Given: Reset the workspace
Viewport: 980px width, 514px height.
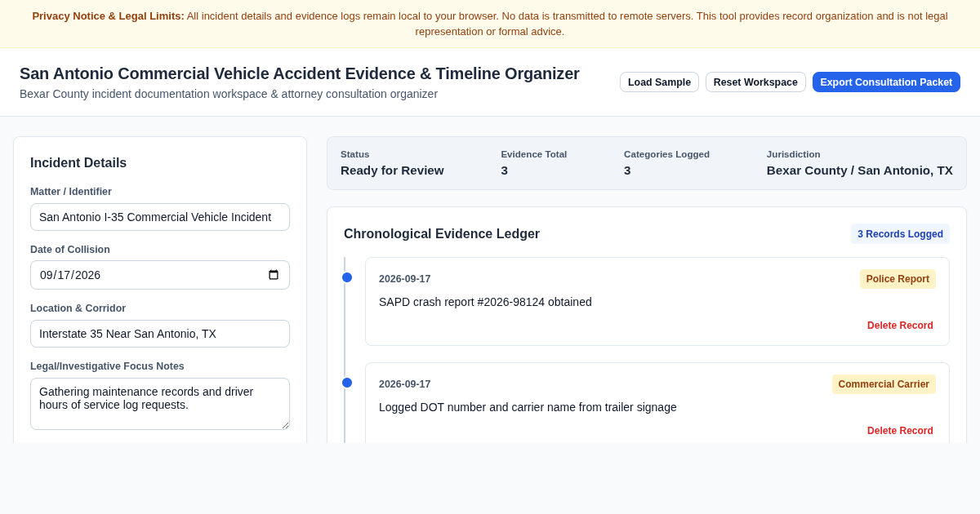Looking at the screenshot, I should pos(755,82).
